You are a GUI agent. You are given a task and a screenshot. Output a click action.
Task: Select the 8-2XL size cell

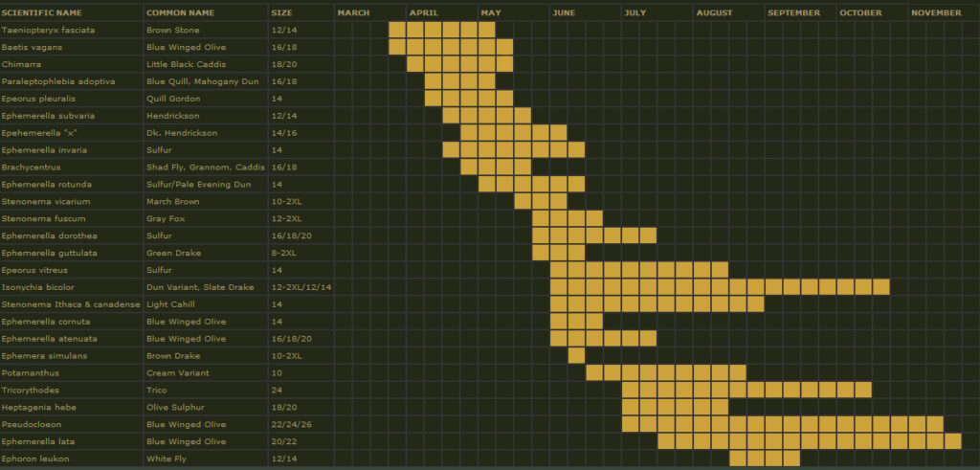pyautogui.click(x=283, y=253)
